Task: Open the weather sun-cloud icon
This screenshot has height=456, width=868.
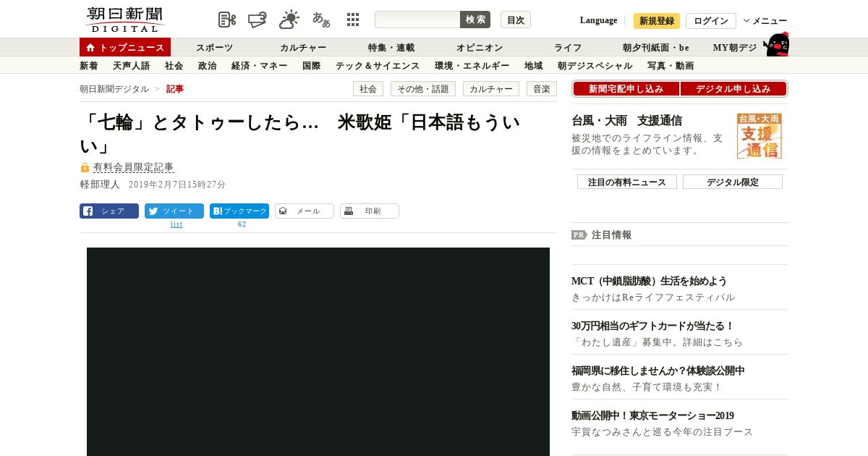Action: pyautogui.click(x=289, y=20)
